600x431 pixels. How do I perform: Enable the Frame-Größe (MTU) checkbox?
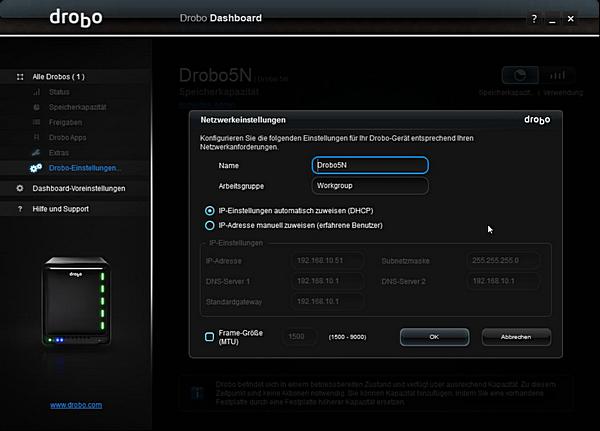[209, 337]
